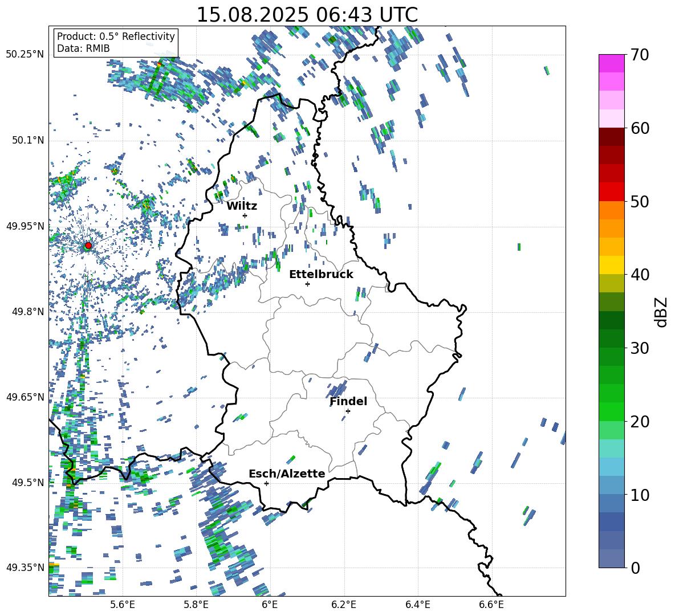Click the 50.1°N latitude label
This screenshot has height=616, width=675.
pos(28,140)
